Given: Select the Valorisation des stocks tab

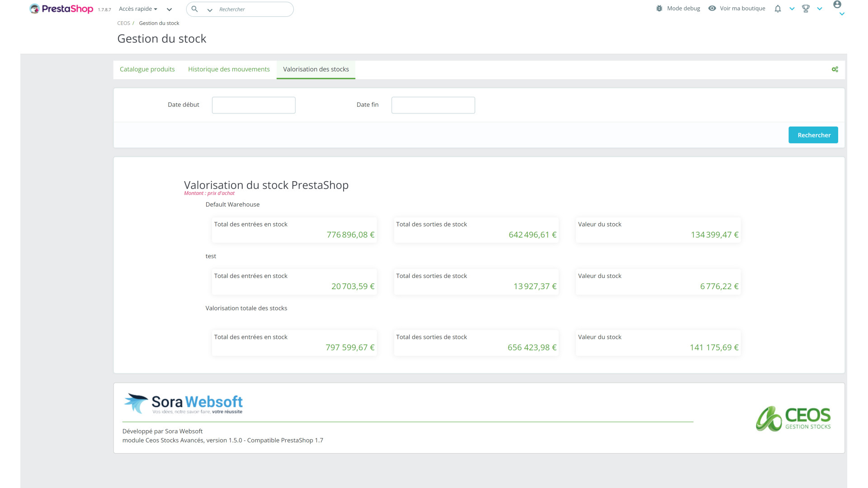Looking at the screenshot, I should [316, 69].
